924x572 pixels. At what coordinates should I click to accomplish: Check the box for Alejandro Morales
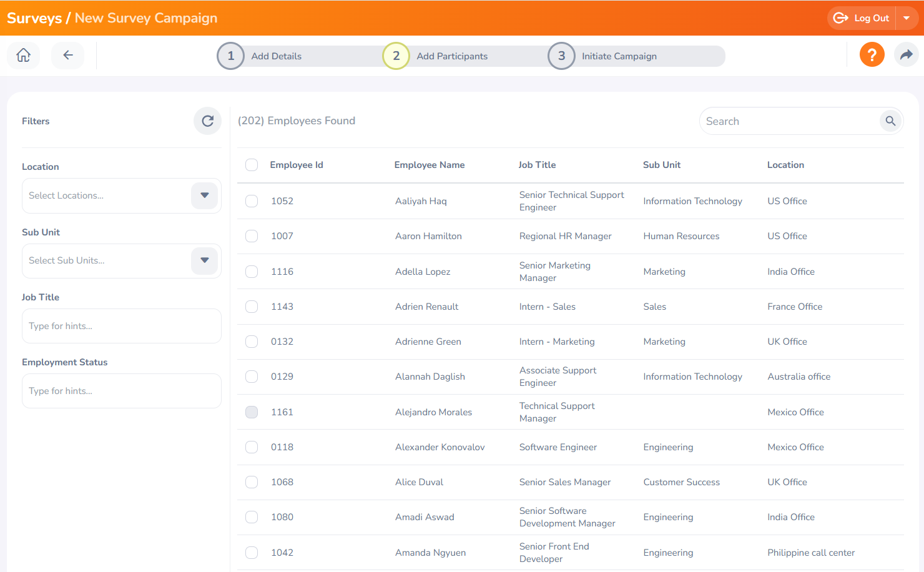click(252, 412)
